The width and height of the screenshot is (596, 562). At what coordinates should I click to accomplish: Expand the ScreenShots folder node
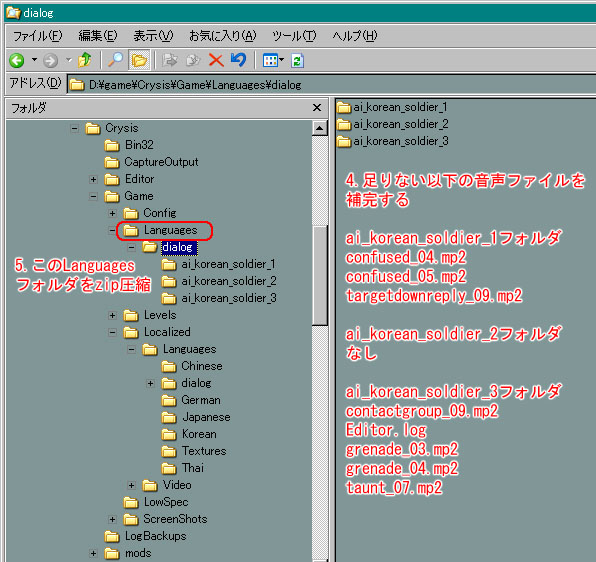pos(113,519)
